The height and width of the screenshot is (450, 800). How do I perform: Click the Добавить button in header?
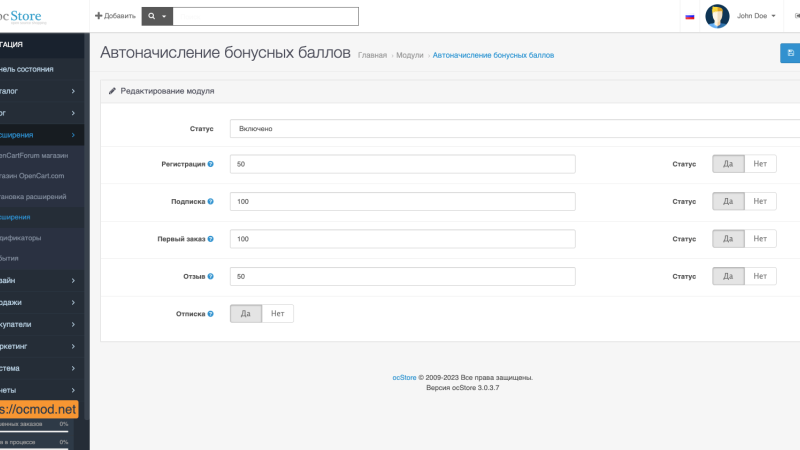[x=115, y=16]
